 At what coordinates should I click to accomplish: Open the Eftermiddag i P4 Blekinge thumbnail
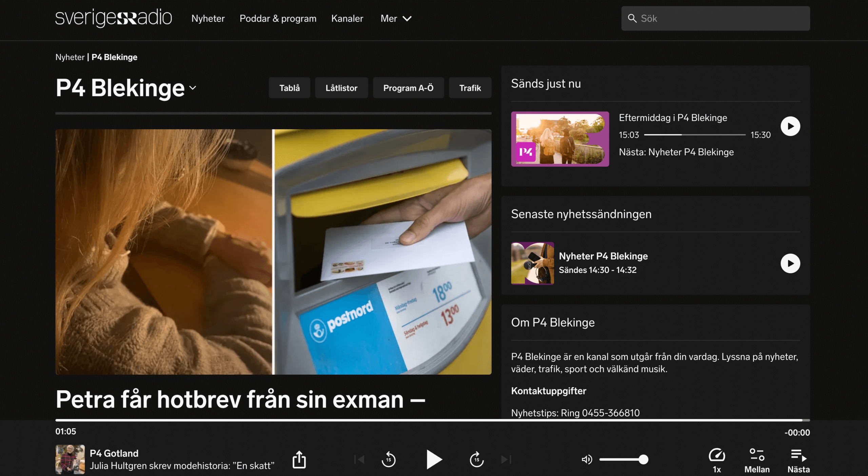(560, 139)
